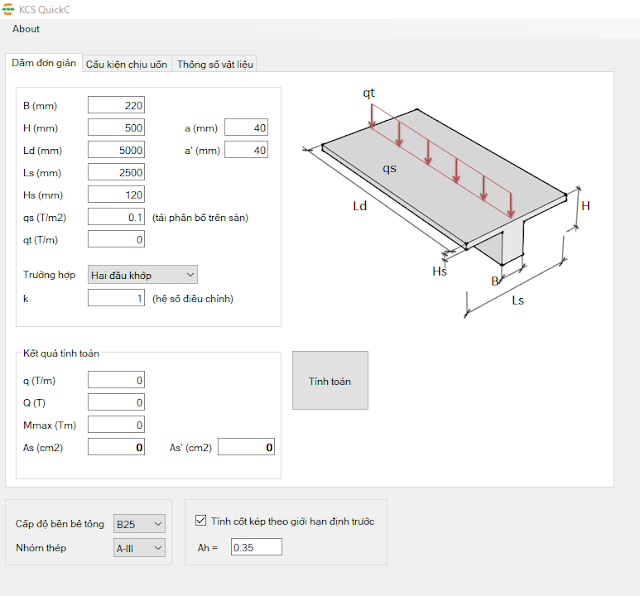Screen dimensions: 640x596
Task: Focus the Ld (mm) field showing 5000
Action: [x=116, y=150]
